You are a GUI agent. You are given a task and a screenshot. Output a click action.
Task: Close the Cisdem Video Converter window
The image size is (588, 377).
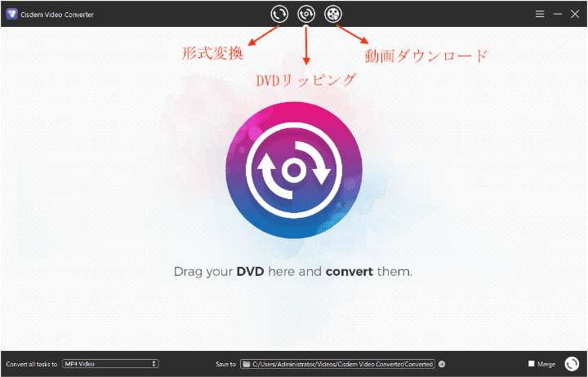coord(575,14)
